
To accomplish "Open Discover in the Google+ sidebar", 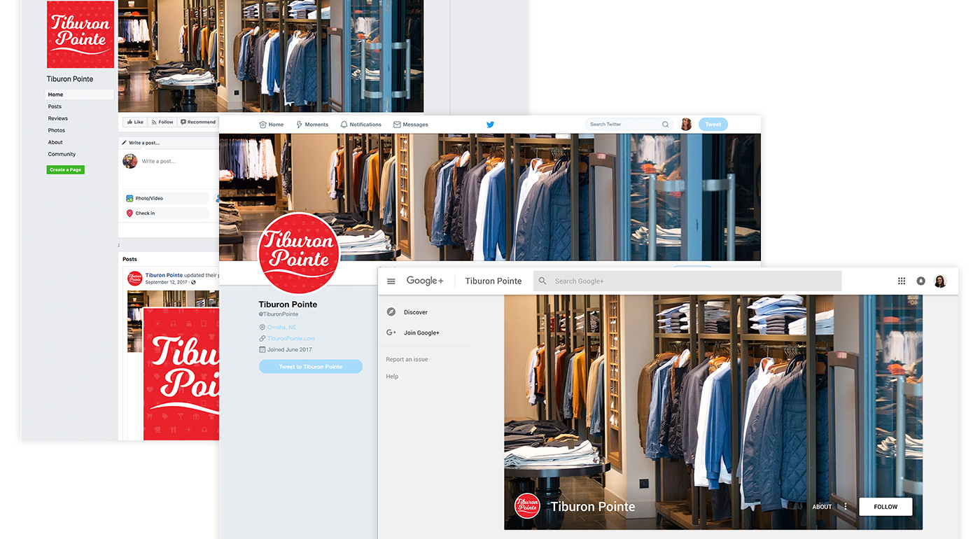I will coord(416,312).
